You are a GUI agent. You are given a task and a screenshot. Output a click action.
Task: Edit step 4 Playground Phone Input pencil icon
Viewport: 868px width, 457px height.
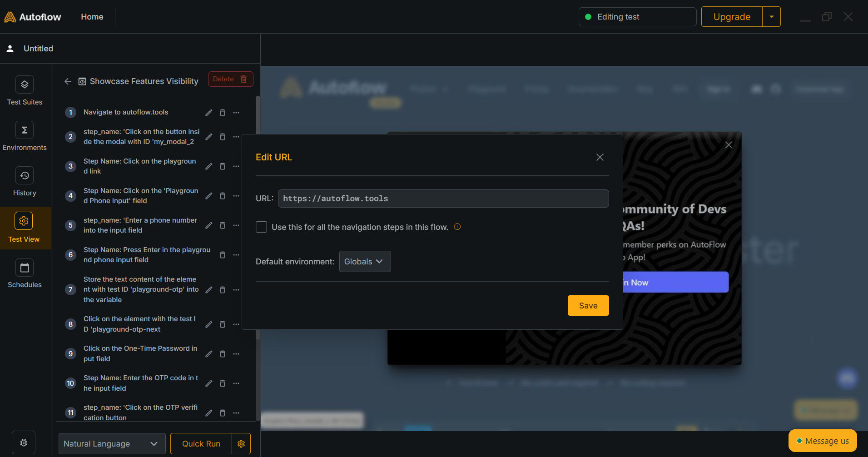click(209, 196)
